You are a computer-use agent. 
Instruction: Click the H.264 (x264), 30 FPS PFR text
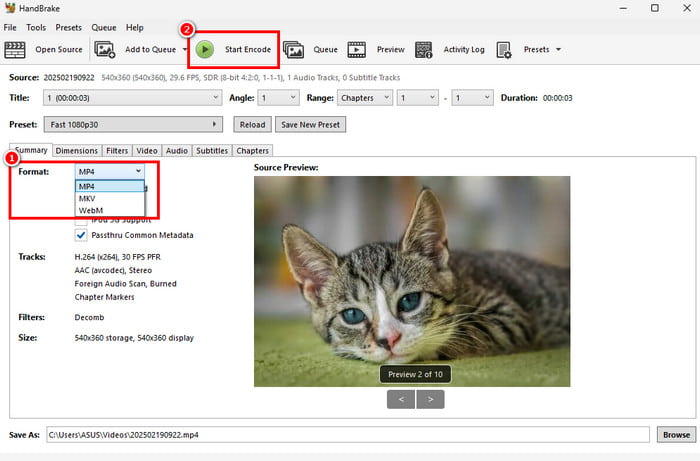pos(117,257)
